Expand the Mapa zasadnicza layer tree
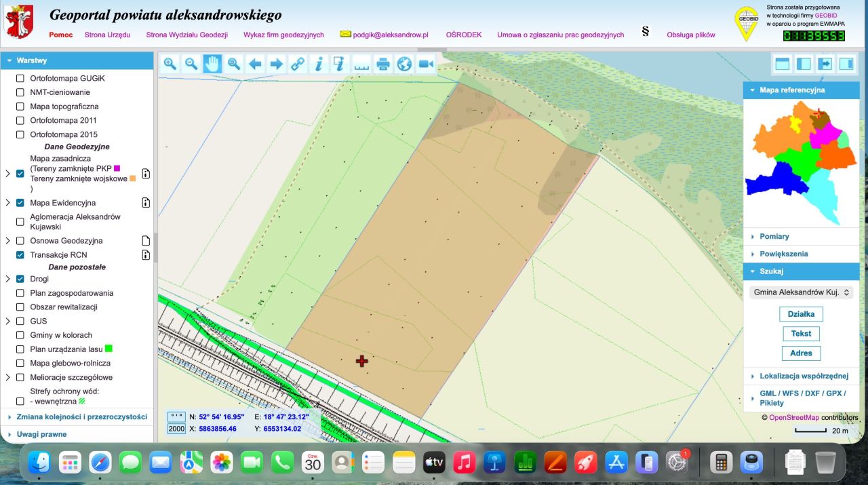Viewport: 868px width, 485px height. [7, 174]
